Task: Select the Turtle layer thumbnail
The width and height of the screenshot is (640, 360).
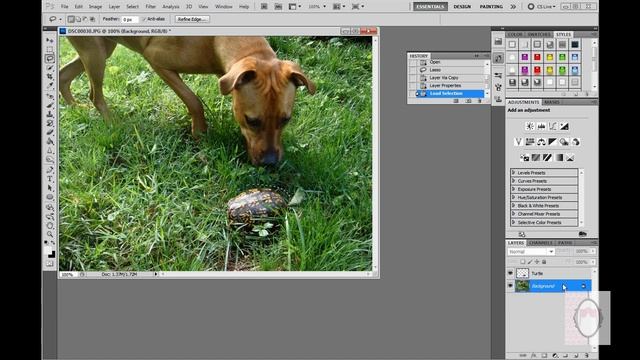Action: click(522, 273)
